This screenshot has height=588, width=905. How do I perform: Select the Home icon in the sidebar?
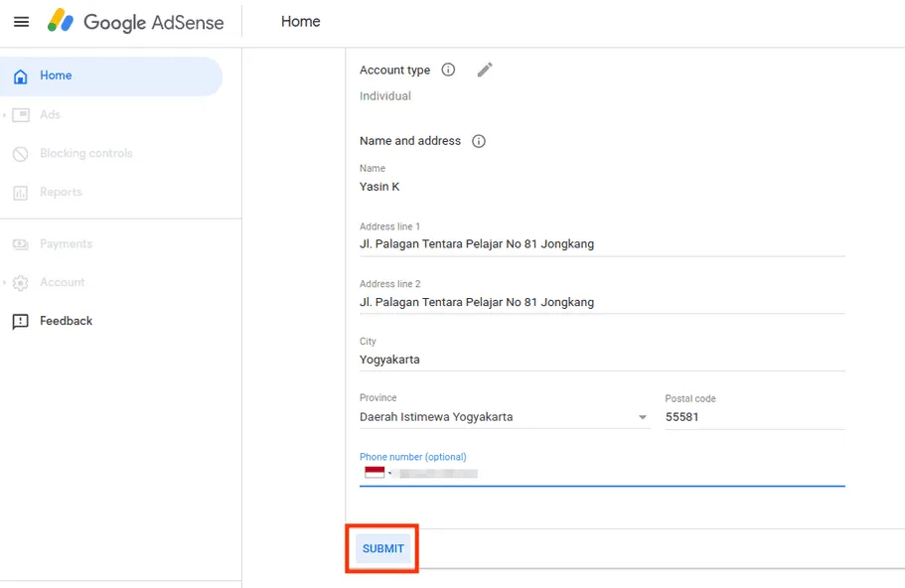(21, 75)
